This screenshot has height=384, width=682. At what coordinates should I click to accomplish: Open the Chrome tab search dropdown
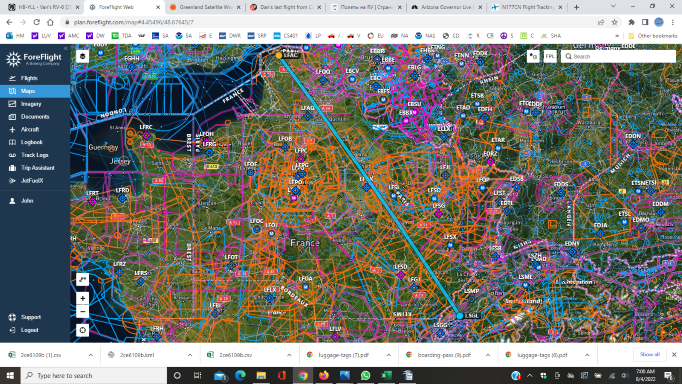coord(613,7)
